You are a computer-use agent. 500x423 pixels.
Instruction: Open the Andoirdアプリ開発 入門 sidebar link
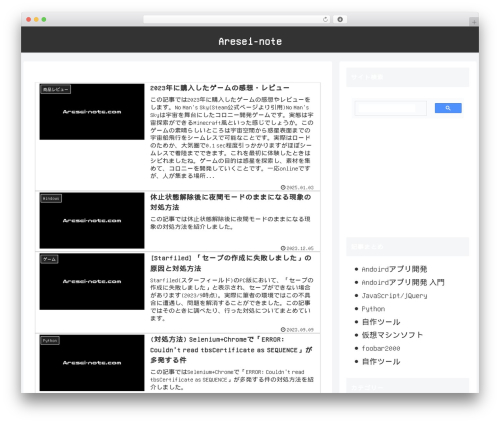[x=403, y=282]
